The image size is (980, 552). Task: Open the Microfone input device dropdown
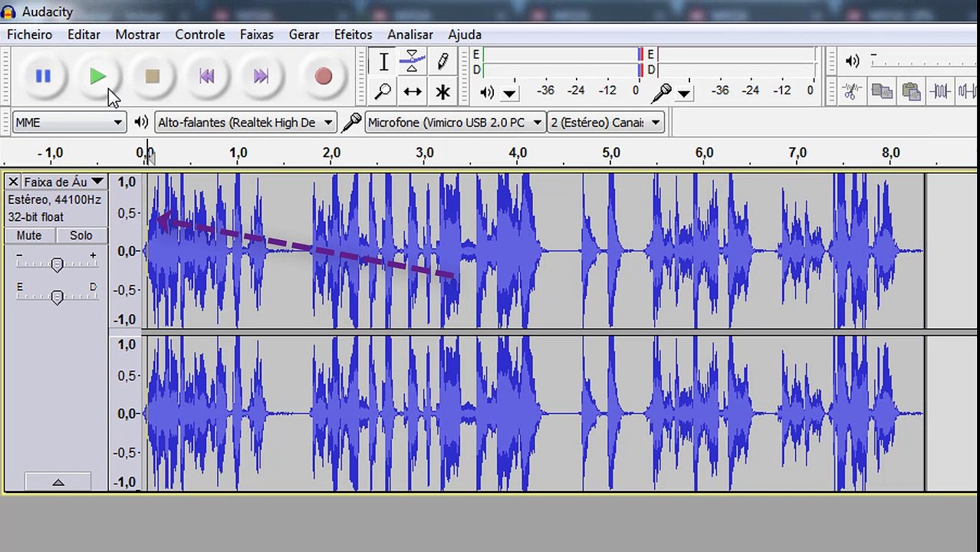455,122
